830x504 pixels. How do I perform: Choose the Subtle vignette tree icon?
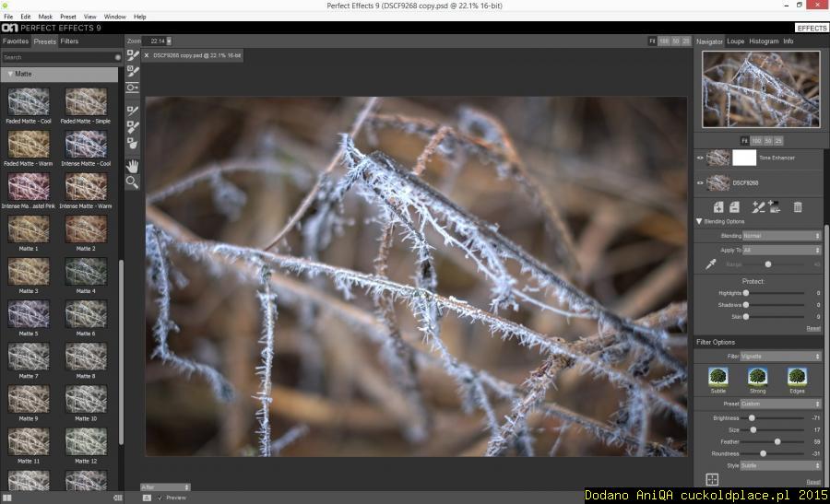(x=718, y=376)
